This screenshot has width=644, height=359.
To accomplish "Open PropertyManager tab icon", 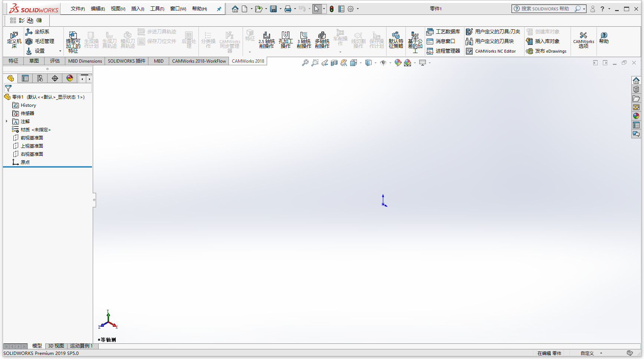I will pyautogui.click(x=25, y=78).
